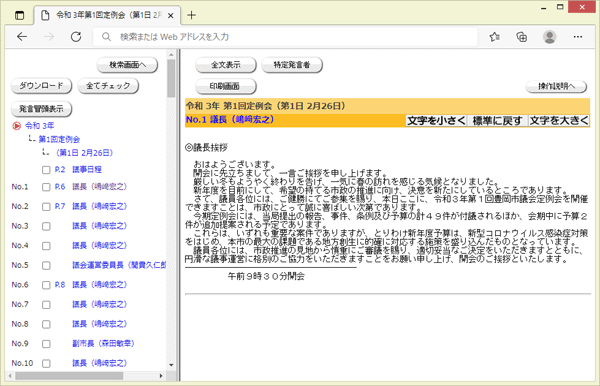600x386 pixels.
Task: Click the 全文表示 button
Action: pyautogui.click(x=226, y=65)
